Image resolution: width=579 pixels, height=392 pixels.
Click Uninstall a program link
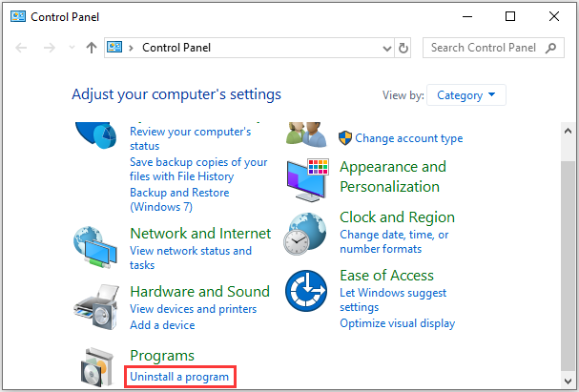click(x=179, y=377)
